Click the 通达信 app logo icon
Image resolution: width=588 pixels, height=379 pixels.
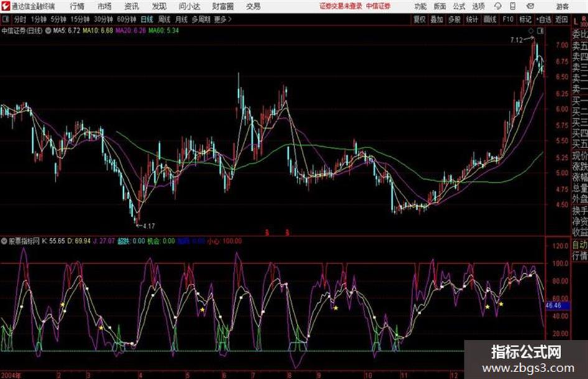(x=6, y=6)
